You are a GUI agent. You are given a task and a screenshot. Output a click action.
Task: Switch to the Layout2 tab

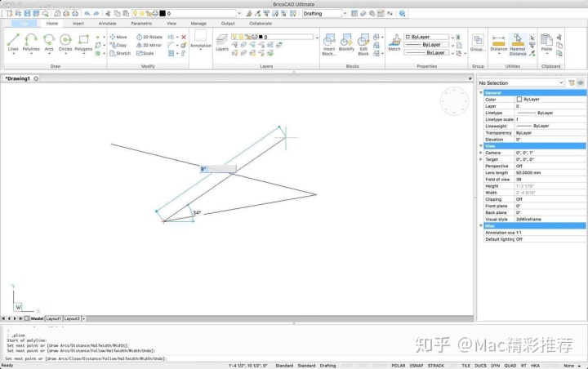click(72, 318)
